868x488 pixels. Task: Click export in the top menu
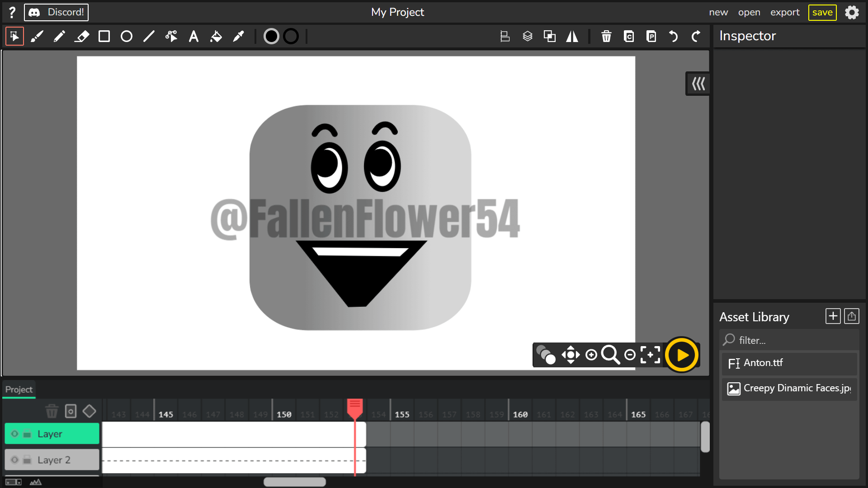[785, 12]
